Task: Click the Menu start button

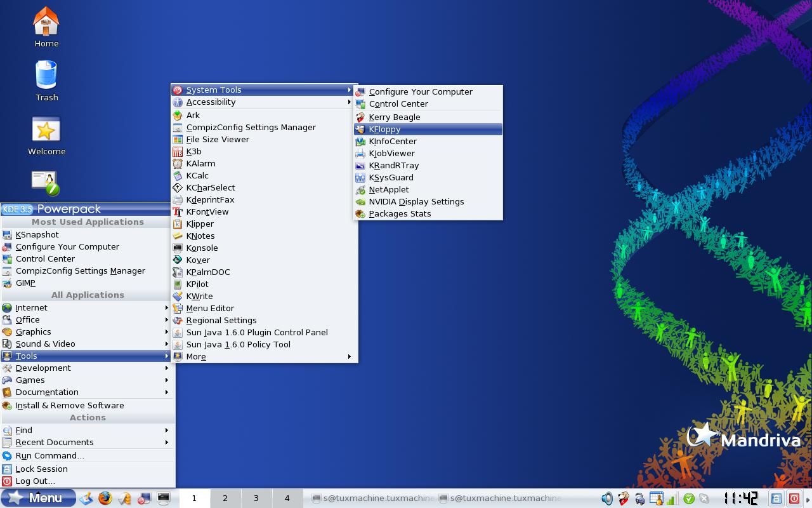Action: click(38, 498)
